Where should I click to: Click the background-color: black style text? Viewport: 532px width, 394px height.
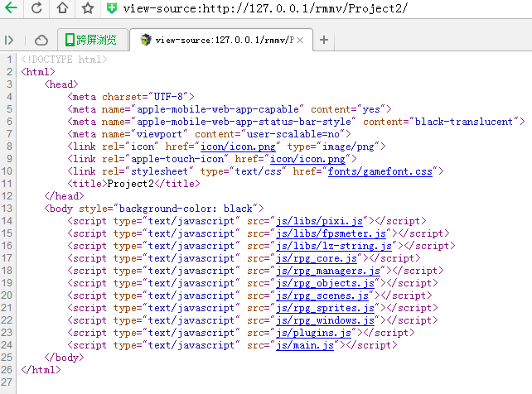(186, 209)
